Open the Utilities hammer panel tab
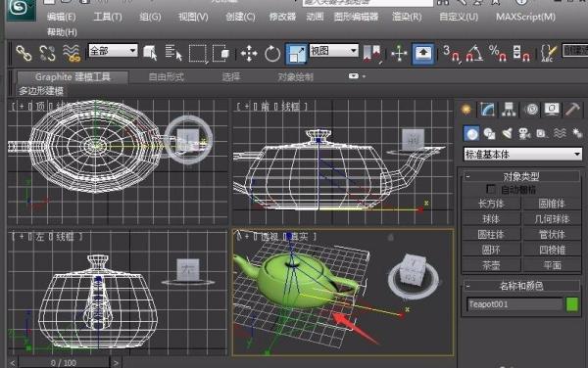Image resolution: width=588 pixels, height=368 pixels. tap(572, 110)
